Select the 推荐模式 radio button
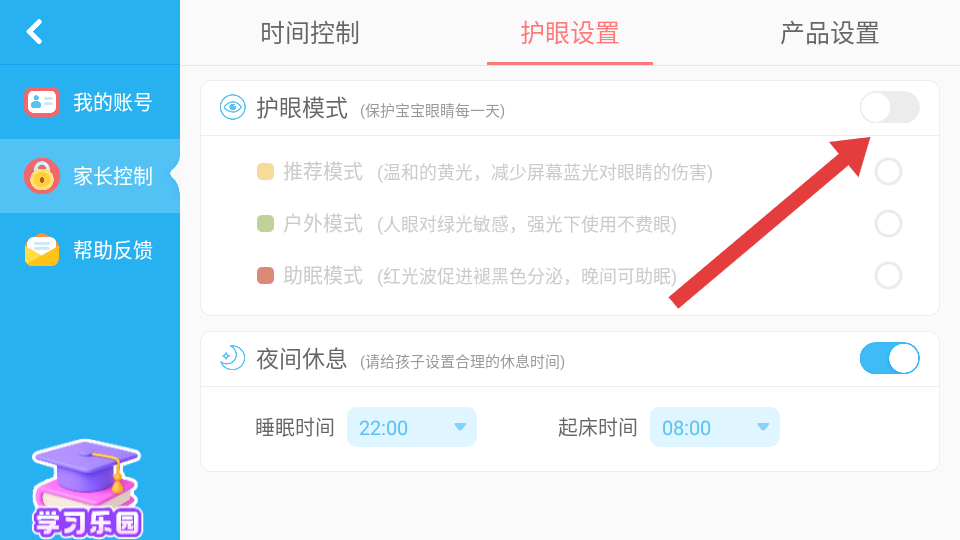Viewport: 960px width, 540px height. 888,172
